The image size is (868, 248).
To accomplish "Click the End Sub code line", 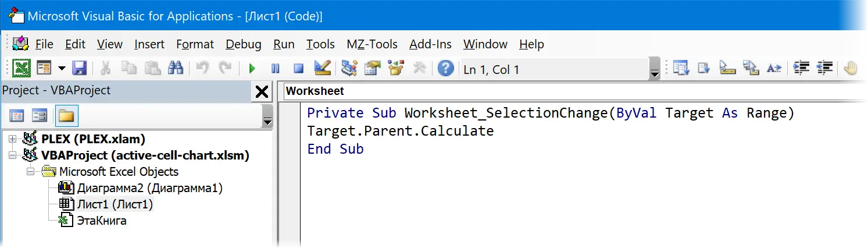I will 335,149.
